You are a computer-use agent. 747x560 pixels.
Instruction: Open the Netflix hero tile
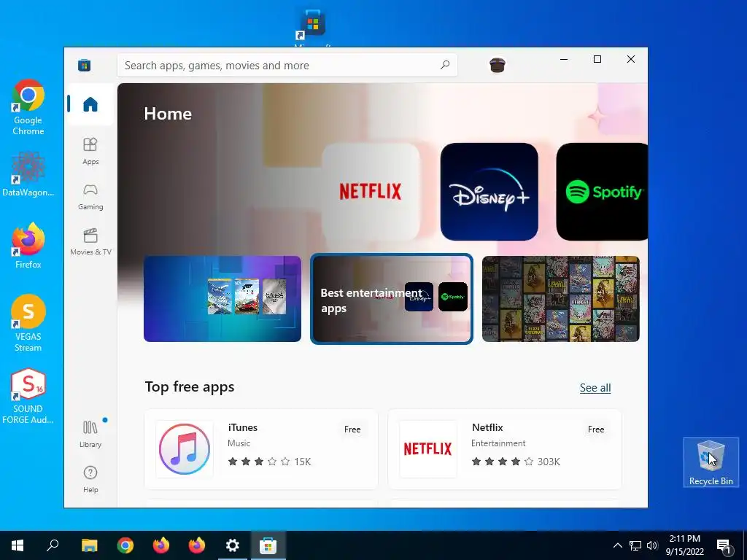371,192
